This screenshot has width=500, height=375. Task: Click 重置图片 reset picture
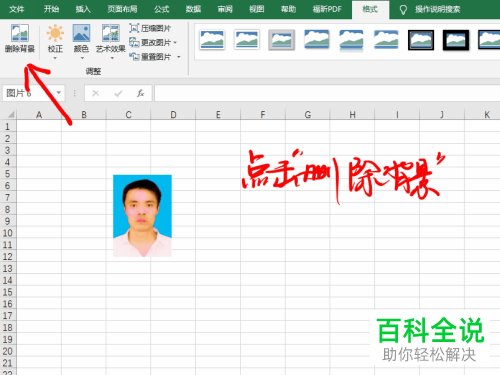point(150,57)
